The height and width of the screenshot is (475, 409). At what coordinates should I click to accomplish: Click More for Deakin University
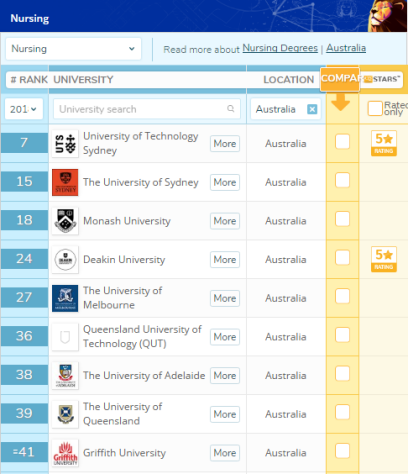coord(225,260)
